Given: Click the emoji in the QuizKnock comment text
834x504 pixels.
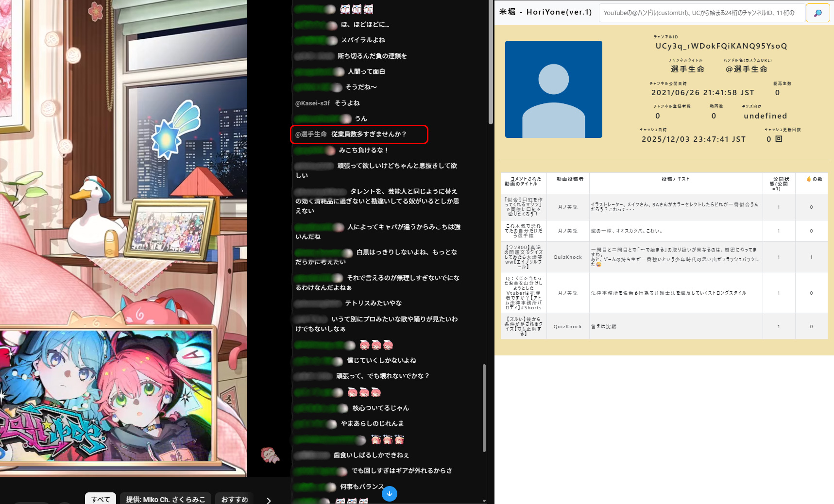Looking at the screenshot, I should click(598, 265).
